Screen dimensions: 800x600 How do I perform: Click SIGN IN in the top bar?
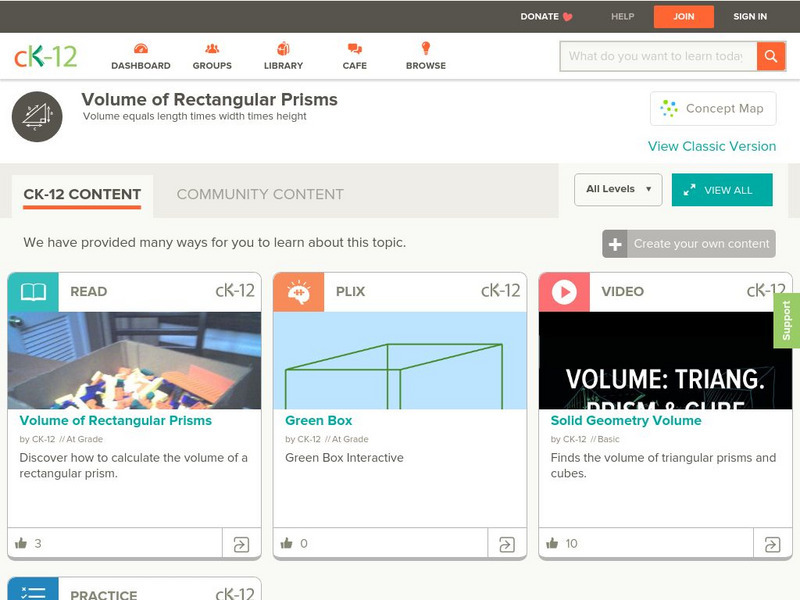[750, 16]
